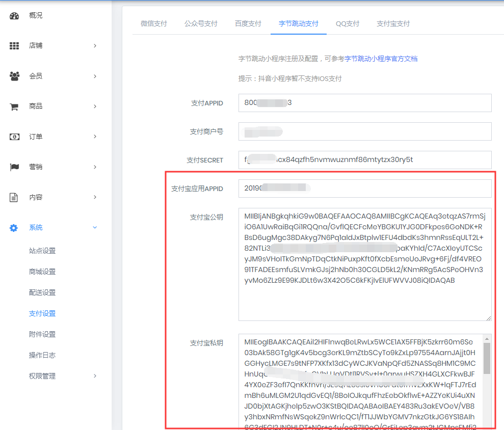Switch to the 支付宝支付 tab

point(393,23)
